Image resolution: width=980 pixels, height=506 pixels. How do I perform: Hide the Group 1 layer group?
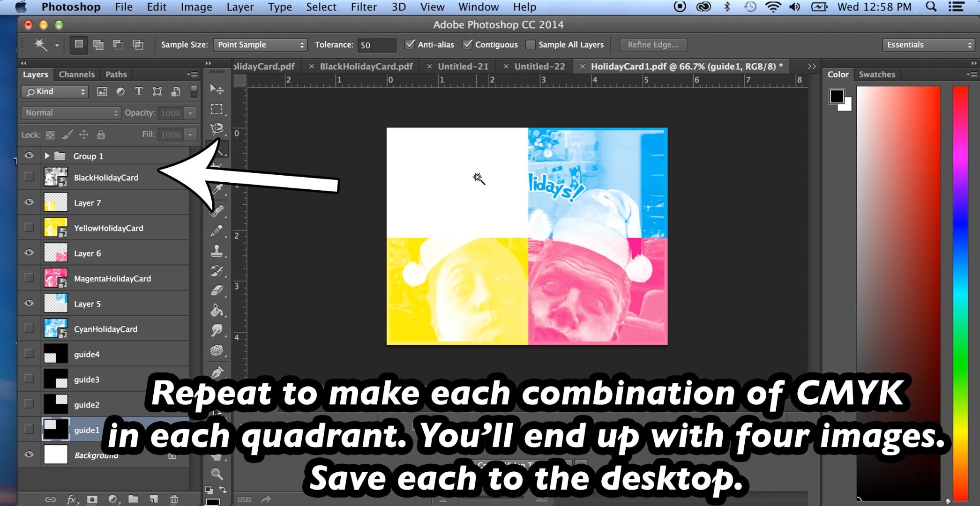click(29, 156)
